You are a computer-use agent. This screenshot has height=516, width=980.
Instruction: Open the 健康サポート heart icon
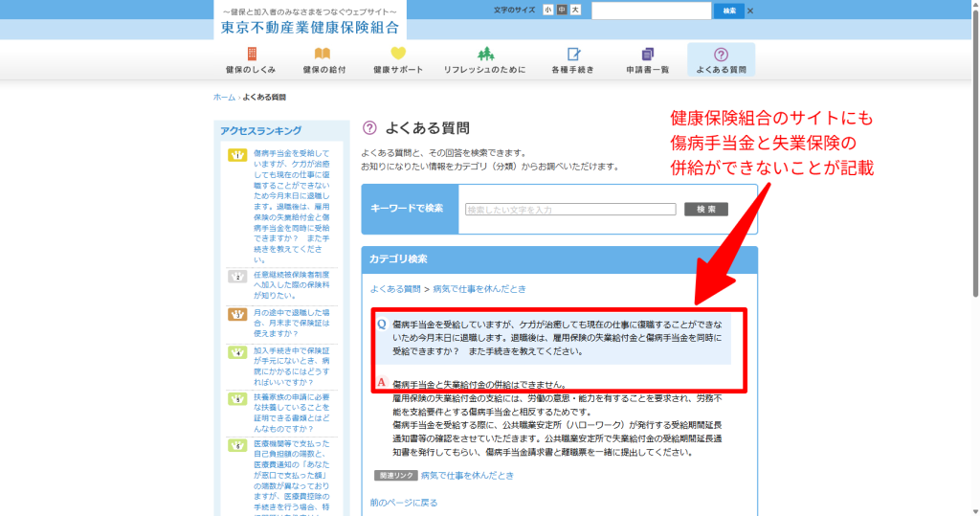[398, 54]
